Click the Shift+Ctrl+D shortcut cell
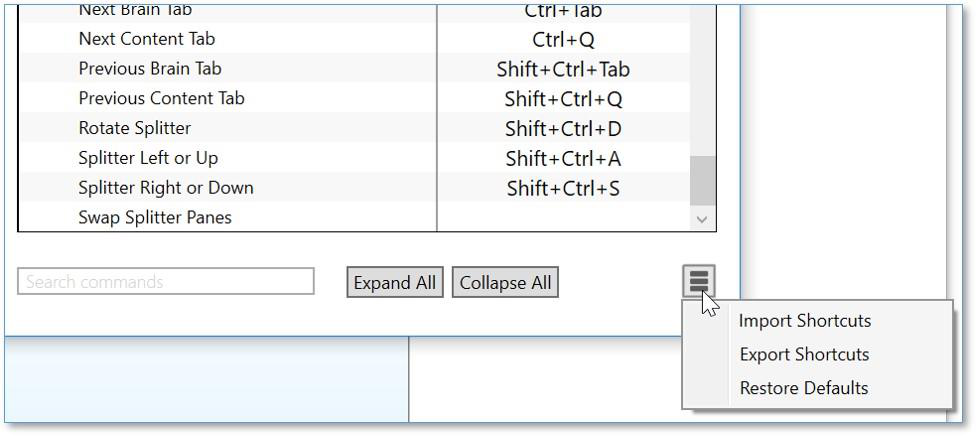Image resolution: width=976 pixels, height=436 pixels. click(x=563, y=128)
